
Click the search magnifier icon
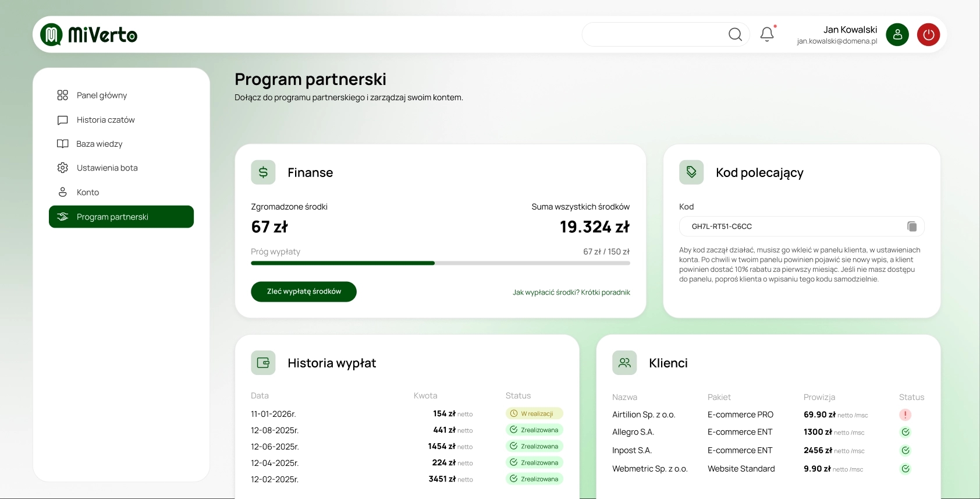click(735, 34)
